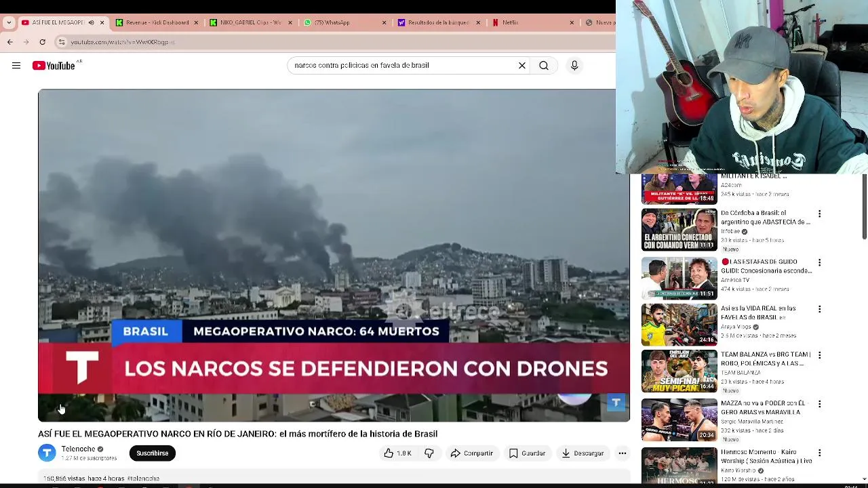Subscribe with the Suscribirse button
The width and height of the screenshot is (868, 488).
[153, 453]
